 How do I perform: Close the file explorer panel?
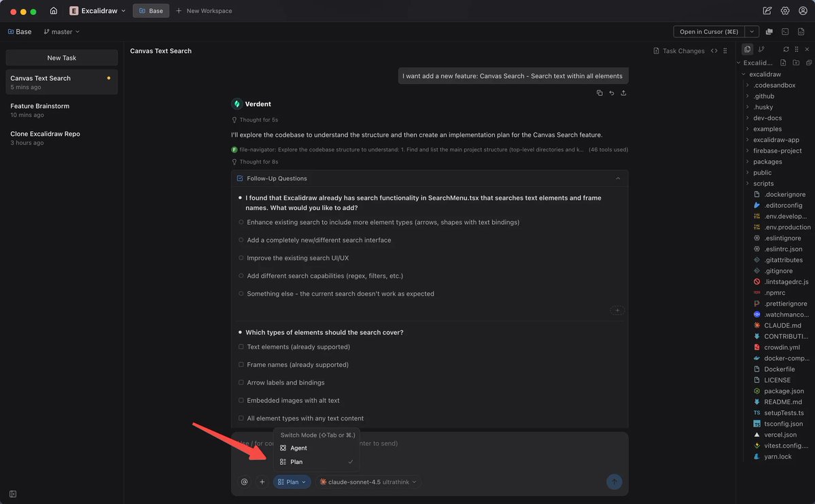pyautogui.click(x=807, y=49)
